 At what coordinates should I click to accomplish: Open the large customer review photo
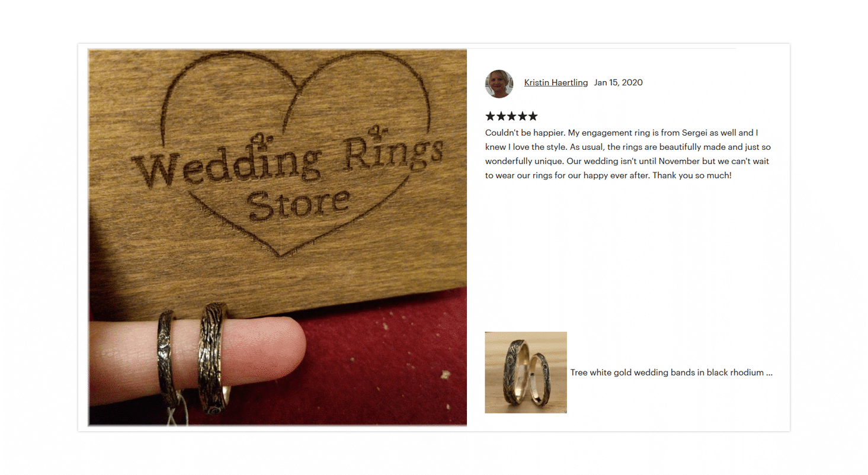coord(277,237)
